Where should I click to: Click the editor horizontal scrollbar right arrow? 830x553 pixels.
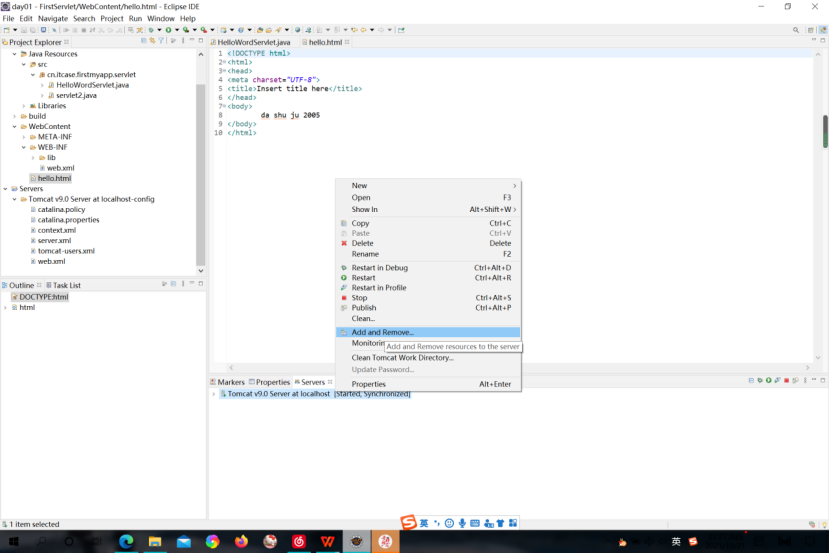coord(807,368)
